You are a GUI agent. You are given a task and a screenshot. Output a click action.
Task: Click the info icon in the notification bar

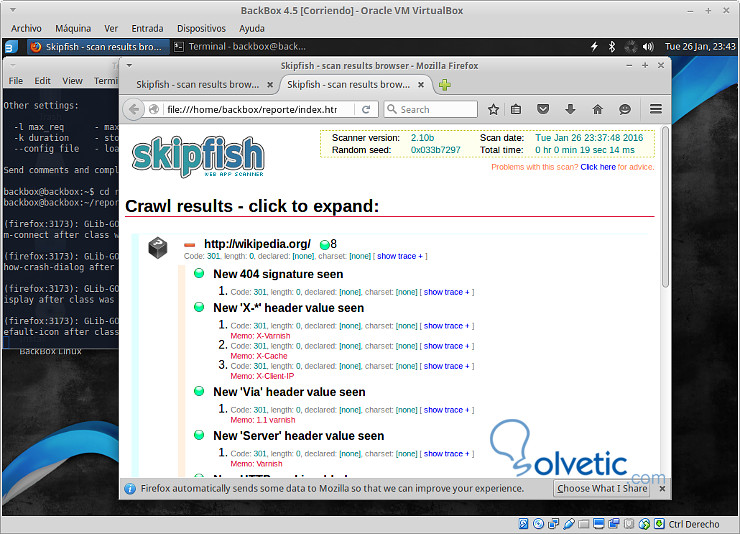click(130, 489)
